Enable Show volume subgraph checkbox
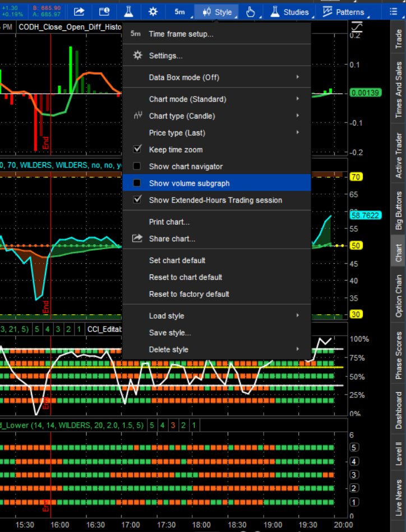The width and height of the screenshot is (406, 532). click(x=137, y=184)
